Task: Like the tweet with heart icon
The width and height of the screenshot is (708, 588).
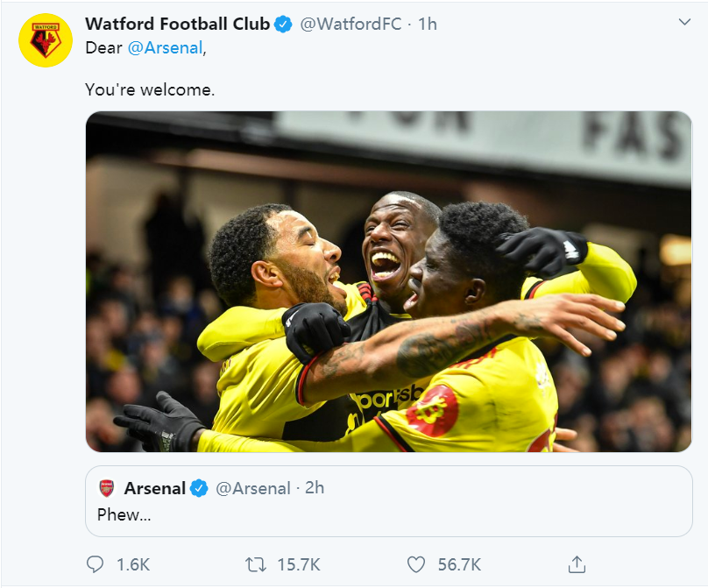Action: (x=416, y=564)
